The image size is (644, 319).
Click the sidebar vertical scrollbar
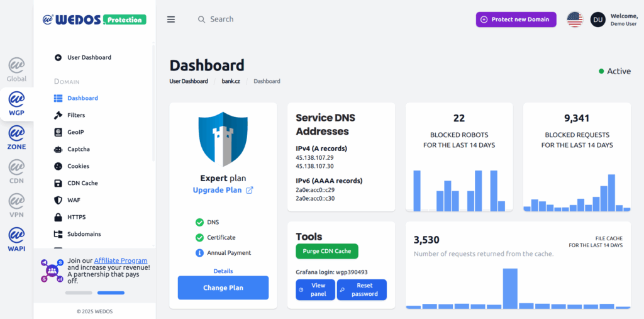click(153, 103)
